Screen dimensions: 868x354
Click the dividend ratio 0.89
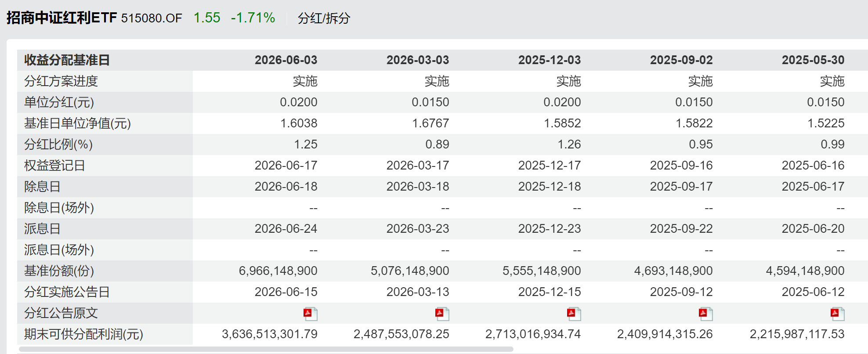(438, 144)
